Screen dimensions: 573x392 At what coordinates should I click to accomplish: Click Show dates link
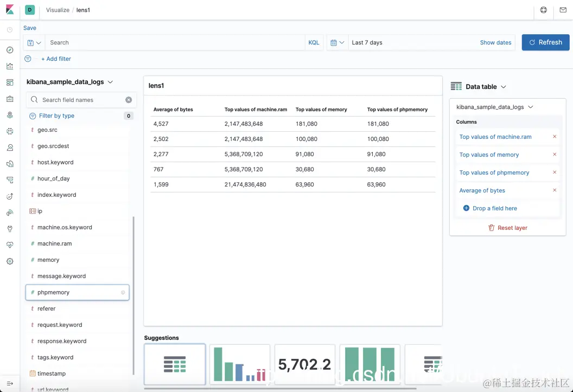pos(495,43)
